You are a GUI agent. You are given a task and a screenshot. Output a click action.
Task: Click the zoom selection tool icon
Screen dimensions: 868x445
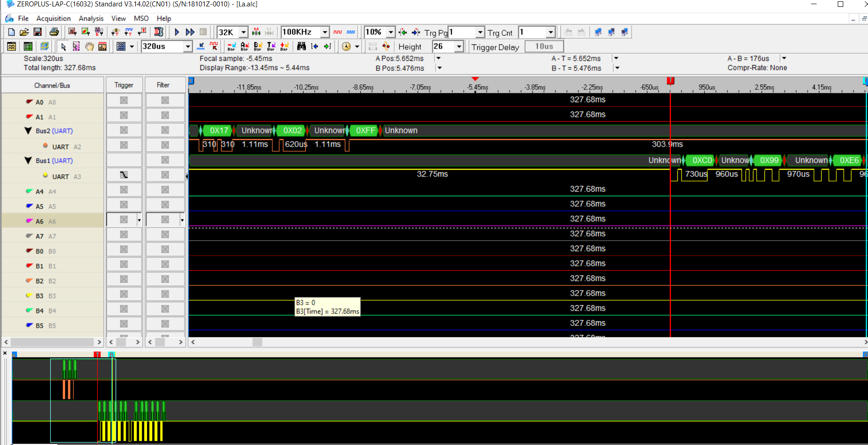76,46
